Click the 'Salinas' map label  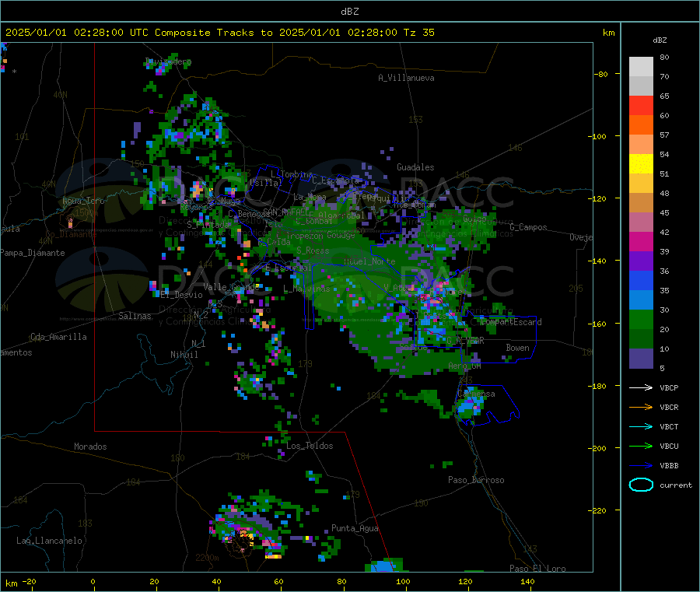point(135,316)
